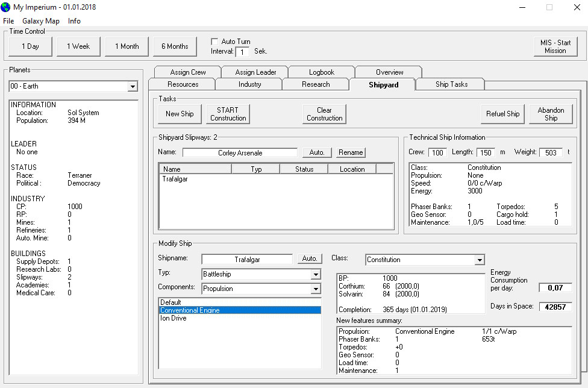Expand the ship Class dropdown
588x388 pixels.
pyautogui.click(x=479, y=260)
